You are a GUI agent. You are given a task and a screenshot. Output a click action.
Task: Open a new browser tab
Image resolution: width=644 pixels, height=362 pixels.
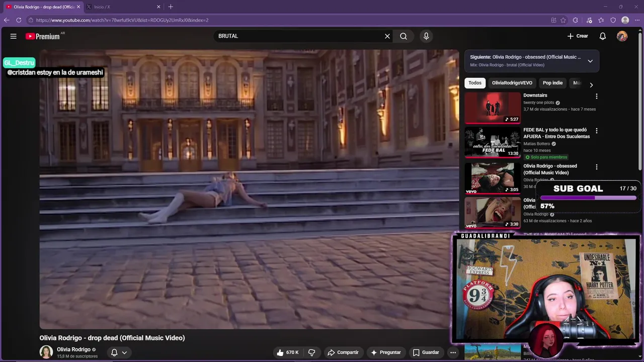pos(171,7)
